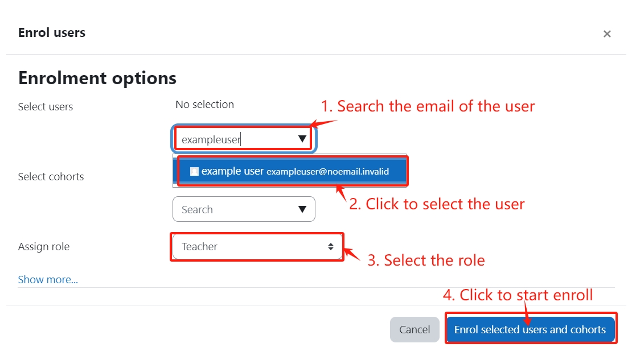Open the user search dropdown arrow
The image size is (636, 364).
pos(303,138)
